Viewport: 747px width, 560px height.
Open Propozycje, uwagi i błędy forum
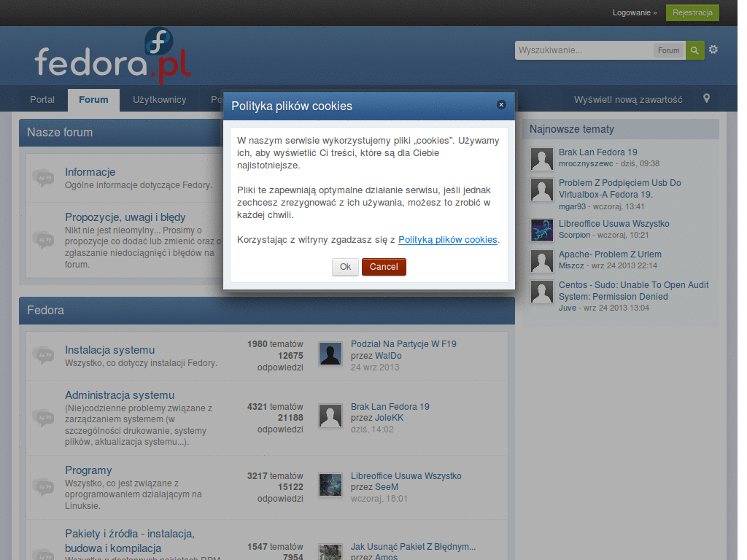125,217
